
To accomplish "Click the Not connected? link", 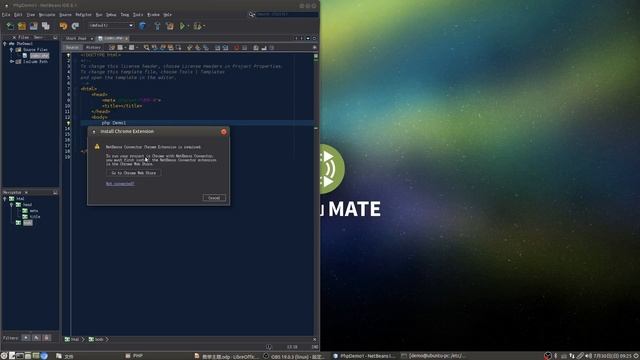I will click(120, 184).
